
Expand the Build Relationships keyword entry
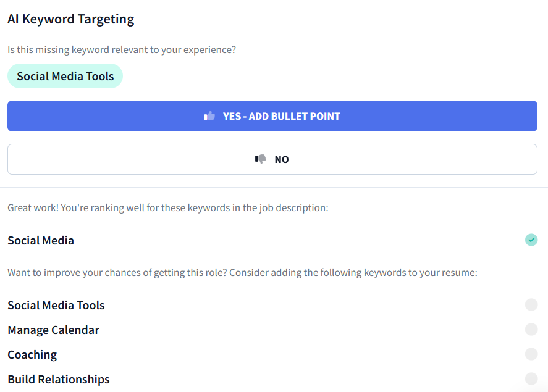point(58,378)
